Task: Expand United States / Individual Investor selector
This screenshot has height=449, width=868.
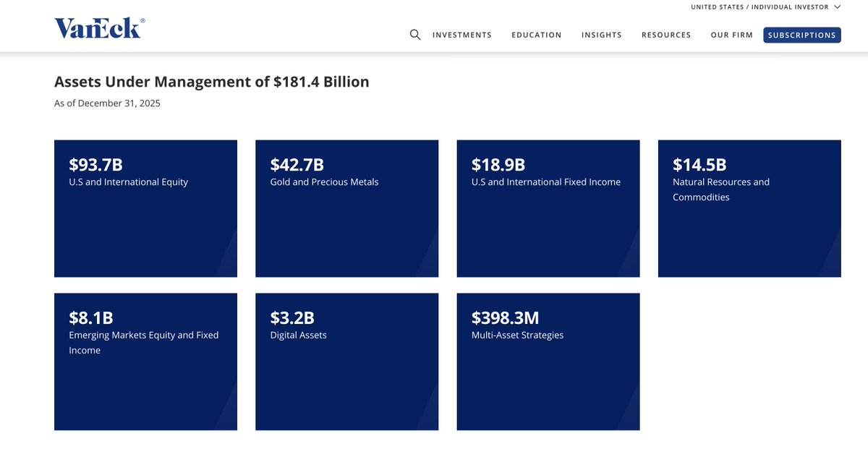Action: point(766,7)
